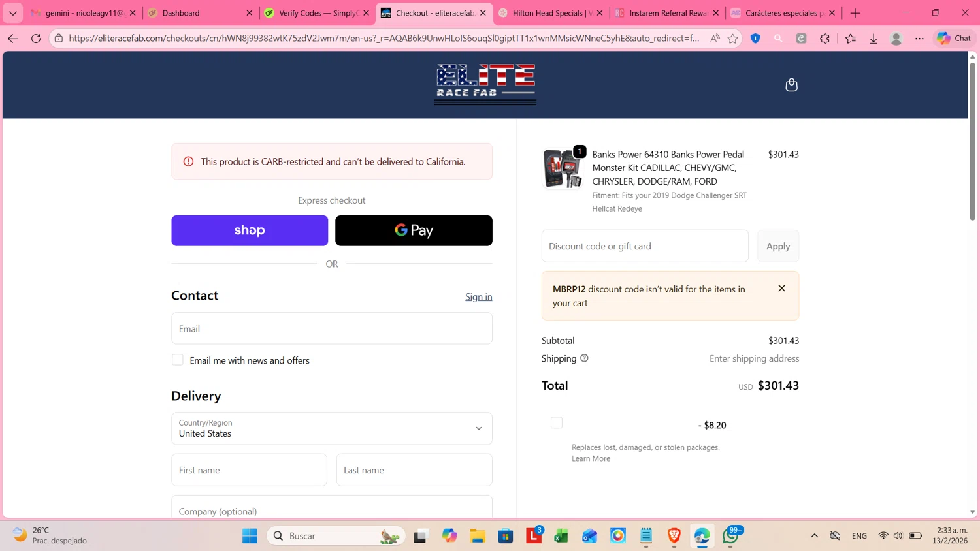Open File Explorer from taskbar

click(x=478, y=536)
